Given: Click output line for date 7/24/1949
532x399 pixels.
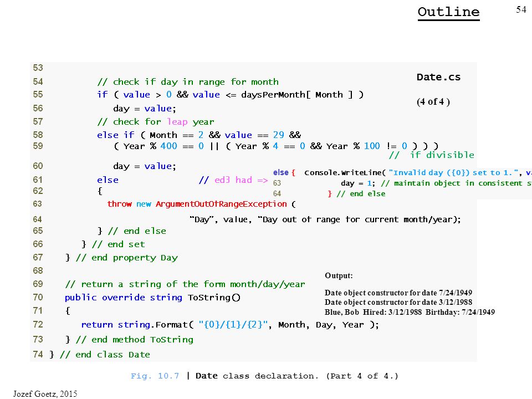Looking at the screenshot, I should 398,293.
